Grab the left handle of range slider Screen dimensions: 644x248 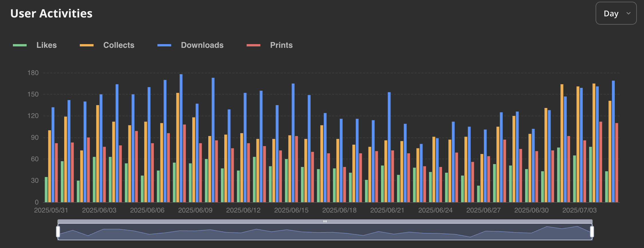point(58,232)
